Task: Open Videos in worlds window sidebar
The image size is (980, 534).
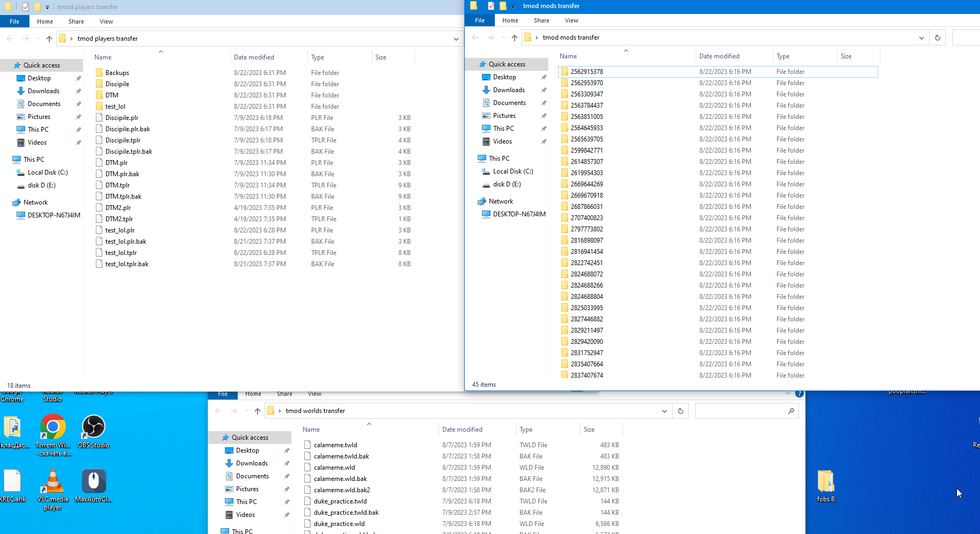Action: (245, 515)
